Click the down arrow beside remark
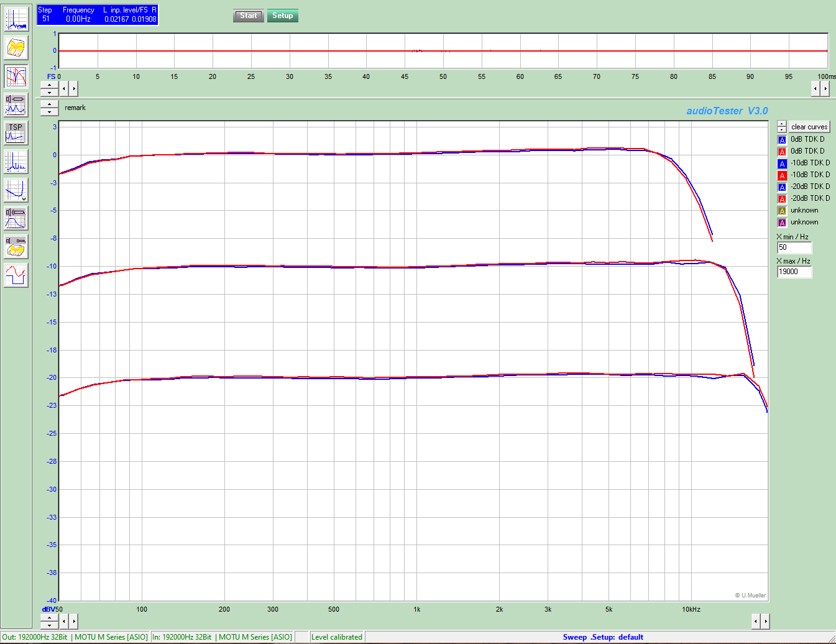836x644 pixels. (x=49, y=112)
